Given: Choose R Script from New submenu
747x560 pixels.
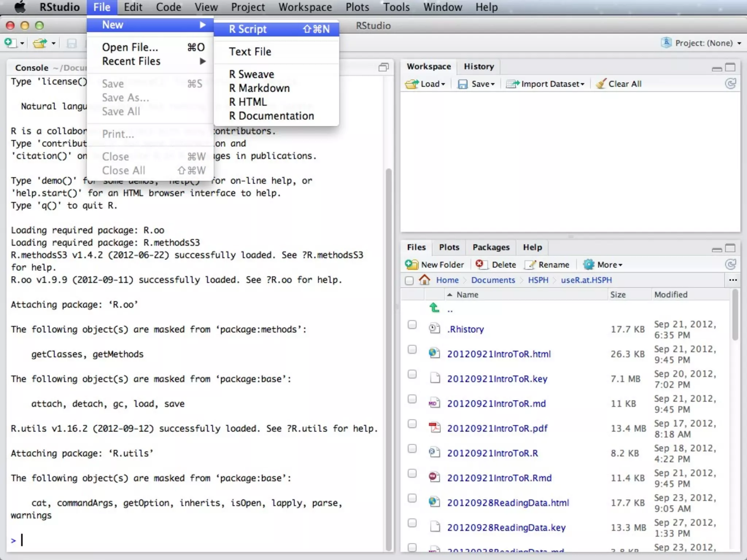Looking at the screenshot, I should click(x=276, y=29).
